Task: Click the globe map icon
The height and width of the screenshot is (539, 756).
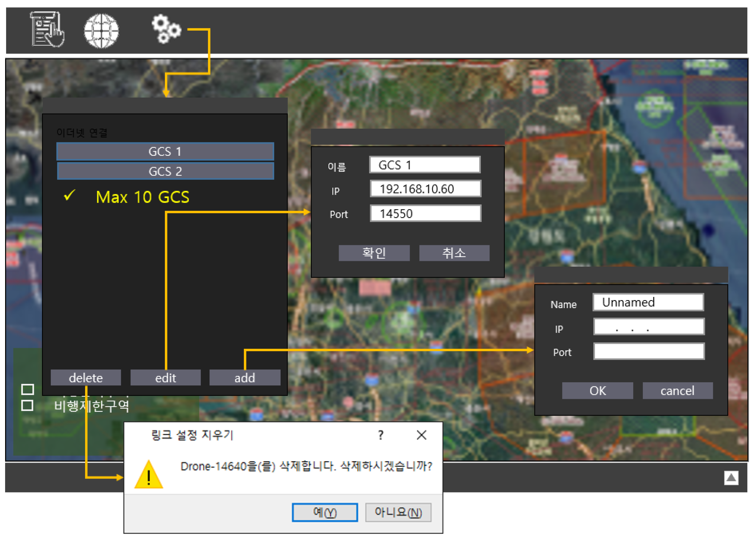Action: (101, 31)
